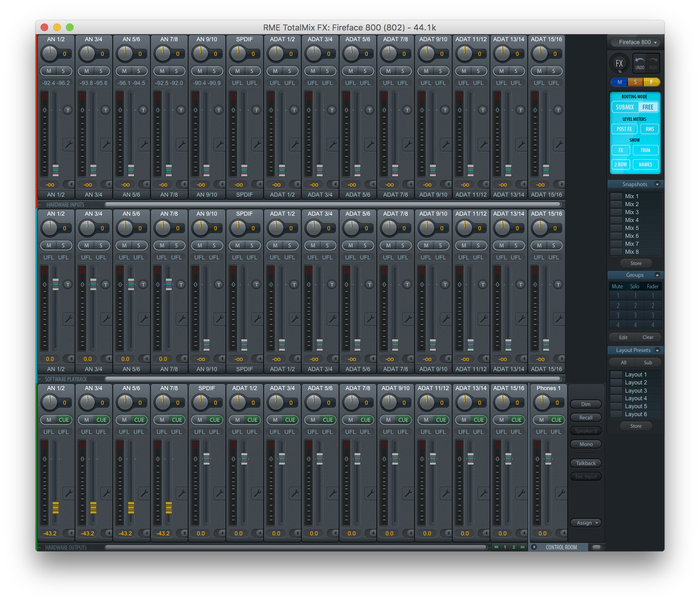Viewport: 700px width, 602px height.
Task: Click the FX button in top-right panel
Action: 619,63
